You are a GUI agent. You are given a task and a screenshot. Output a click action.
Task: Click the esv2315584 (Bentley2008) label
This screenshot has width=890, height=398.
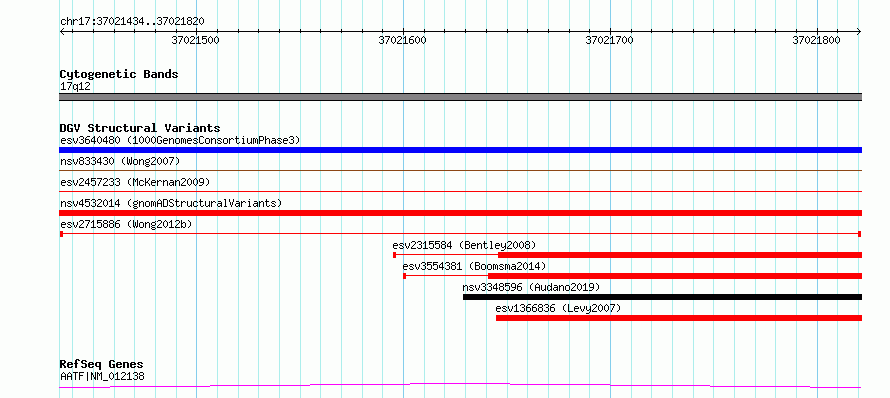click(x=464, y=245)
